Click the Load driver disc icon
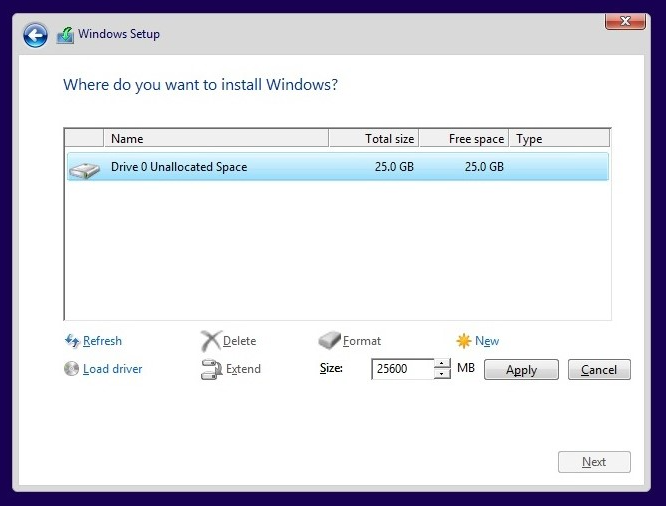 pos(71,368)
